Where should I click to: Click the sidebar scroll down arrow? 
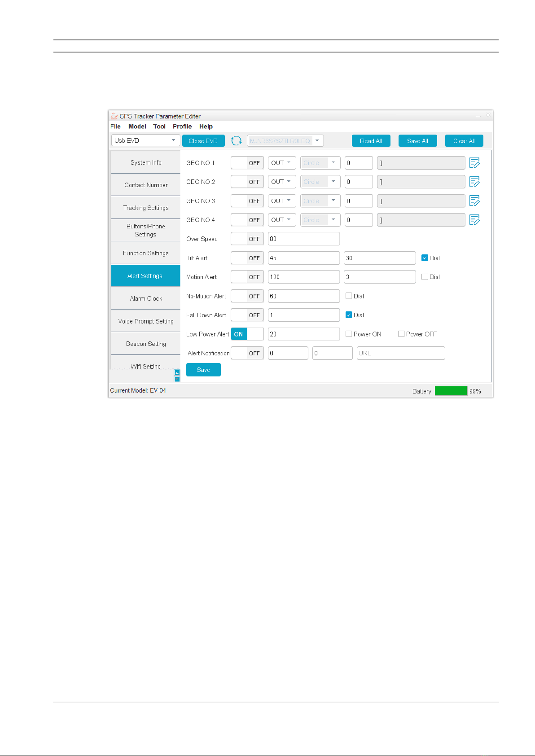point(177,379)
